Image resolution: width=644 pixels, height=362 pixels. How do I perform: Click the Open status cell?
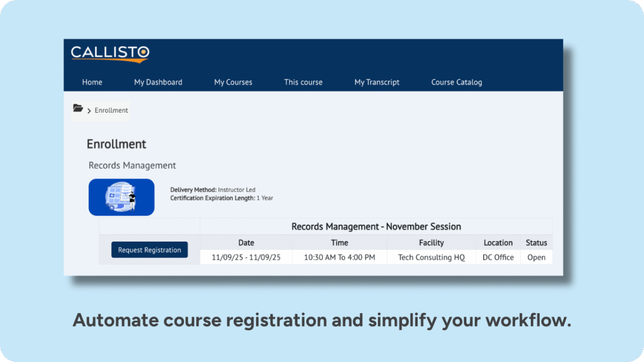coord(536,257)
